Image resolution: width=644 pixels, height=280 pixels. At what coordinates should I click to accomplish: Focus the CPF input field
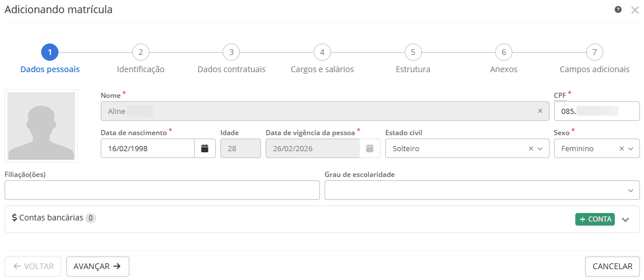596,111
